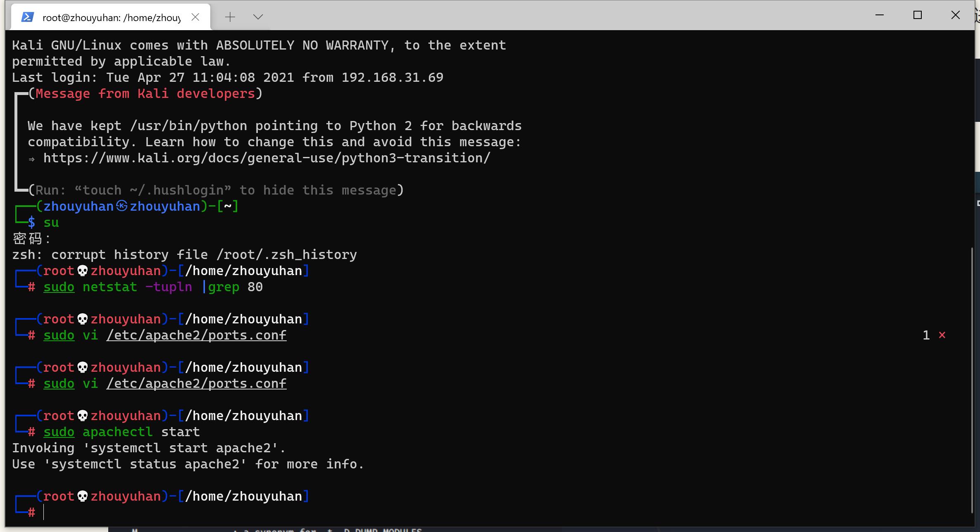Click the apachectl start command text
The image size is (980, 532).
point(121,432)
